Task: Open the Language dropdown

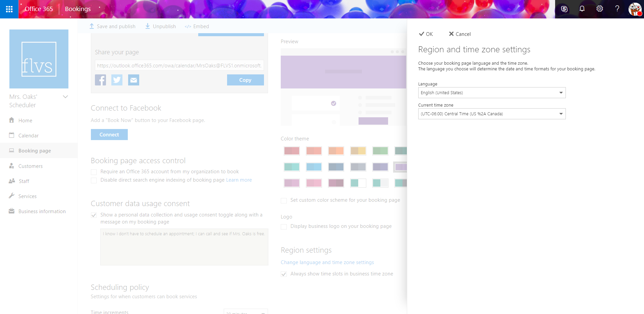Action: click(492, 92)
